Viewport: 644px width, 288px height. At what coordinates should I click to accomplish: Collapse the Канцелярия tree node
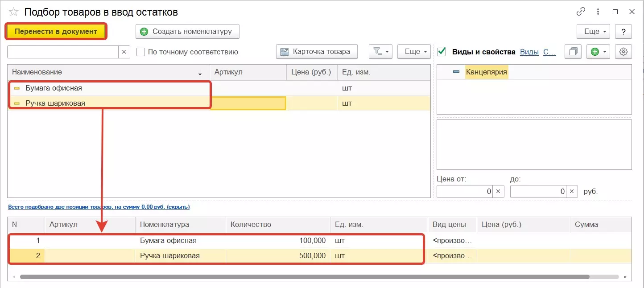coord(456,72)
